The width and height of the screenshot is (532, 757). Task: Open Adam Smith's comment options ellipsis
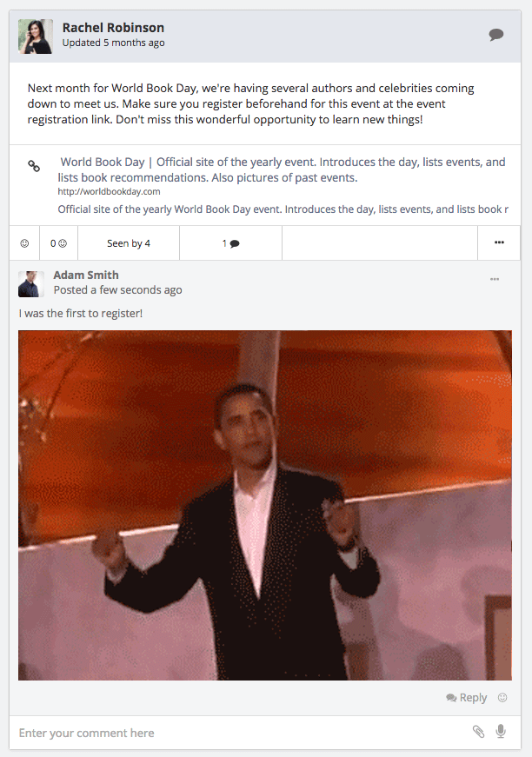[x=495, y=279]
